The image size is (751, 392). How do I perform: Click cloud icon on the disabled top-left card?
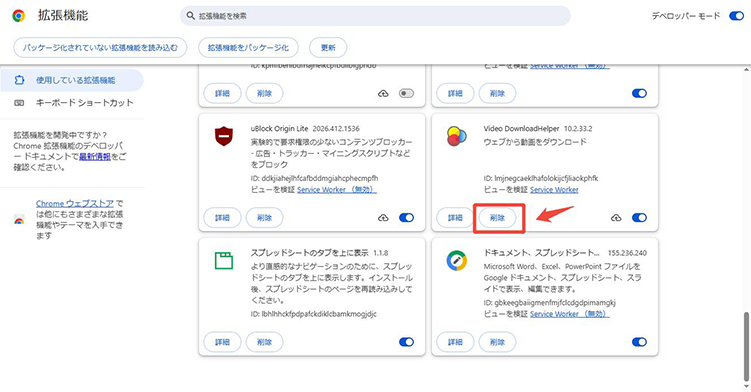383,93
